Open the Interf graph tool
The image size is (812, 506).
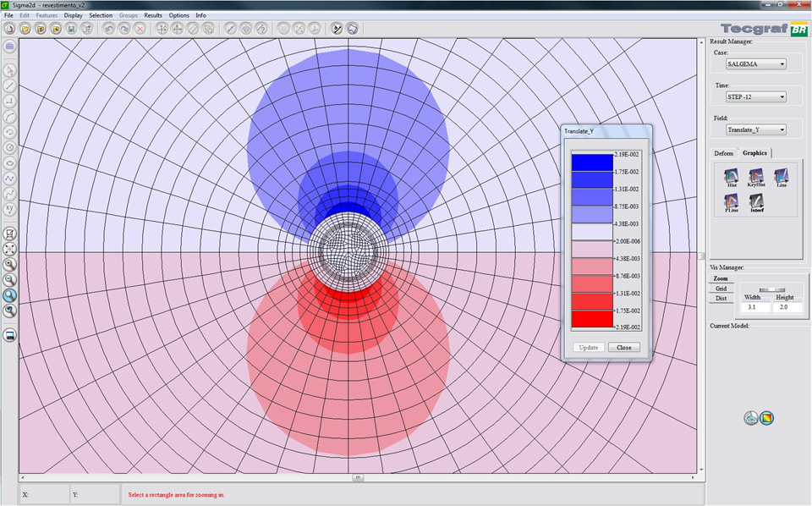(x=756, y=203)
